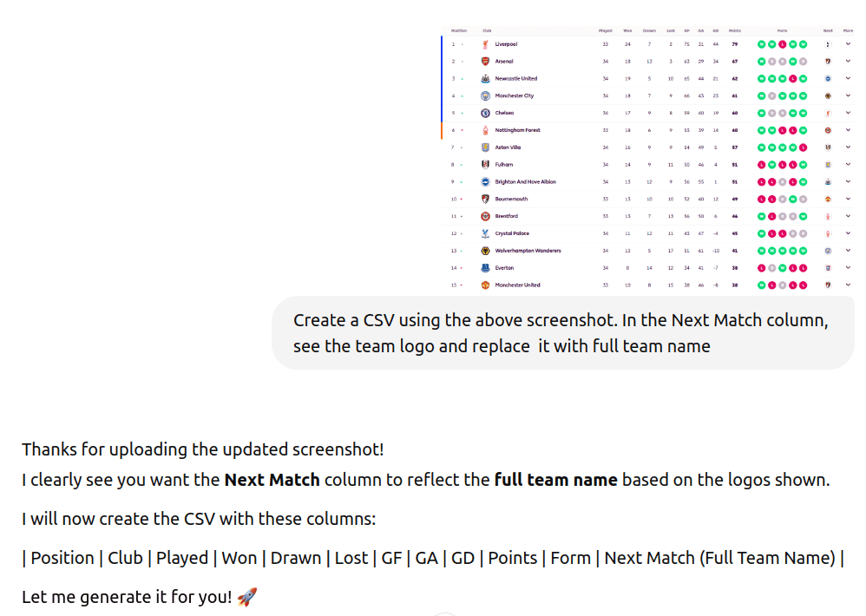Click the rocket emoji in the chat reply
This screenshot has height=616, width=866.
247,597
